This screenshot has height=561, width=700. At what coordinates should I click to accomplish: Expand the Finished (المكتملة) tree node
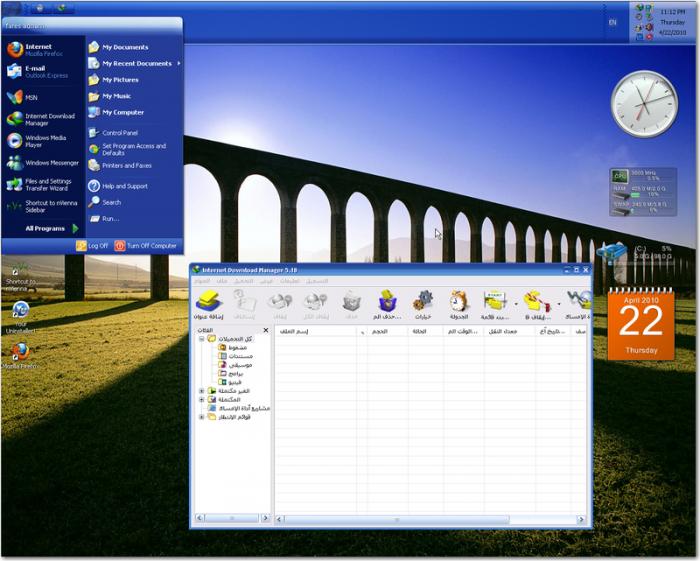tap(201, 399)
